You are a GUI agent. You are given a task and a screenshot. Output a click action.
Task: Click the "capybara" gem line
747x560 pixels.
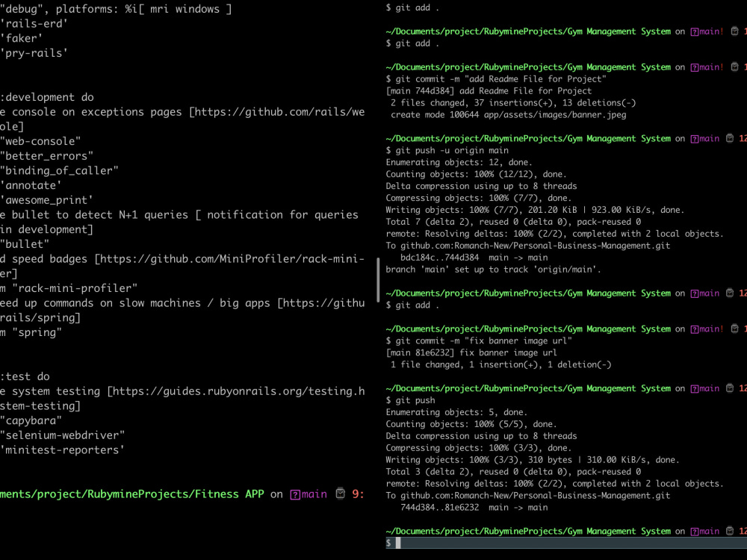coord(31,421)
